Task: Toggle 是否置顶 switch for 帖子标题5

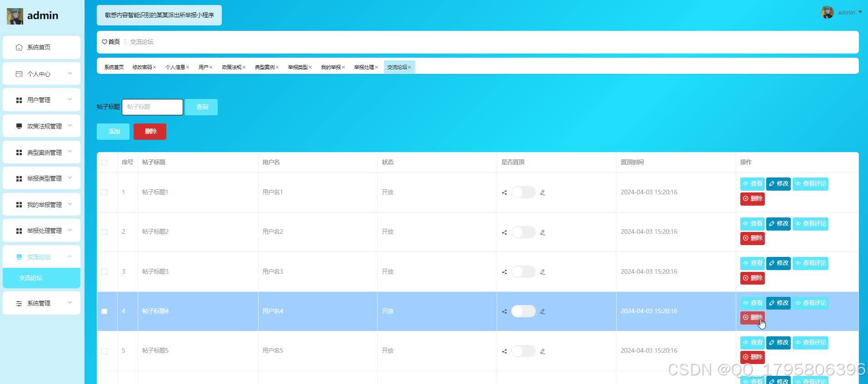Action: tap(523, 351)
